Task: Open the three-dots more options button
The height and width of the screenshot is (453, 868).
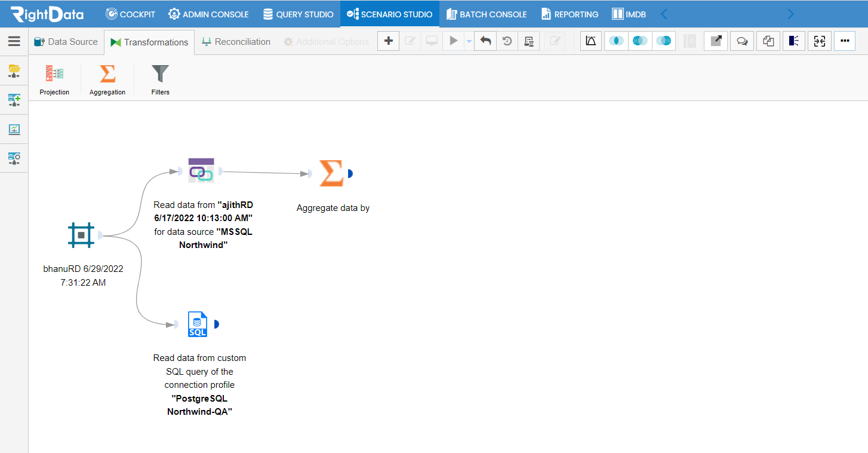Action: (845, 41)
